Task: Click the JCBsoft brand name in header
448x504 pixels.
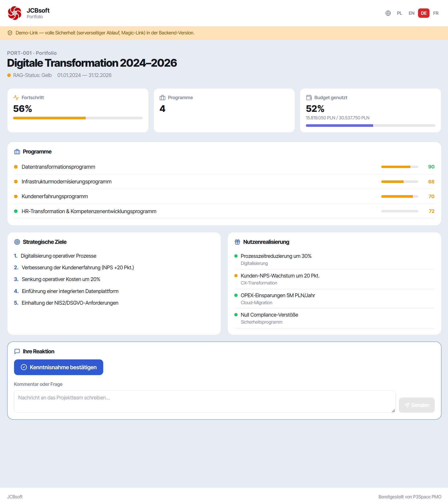Action: 38,10
